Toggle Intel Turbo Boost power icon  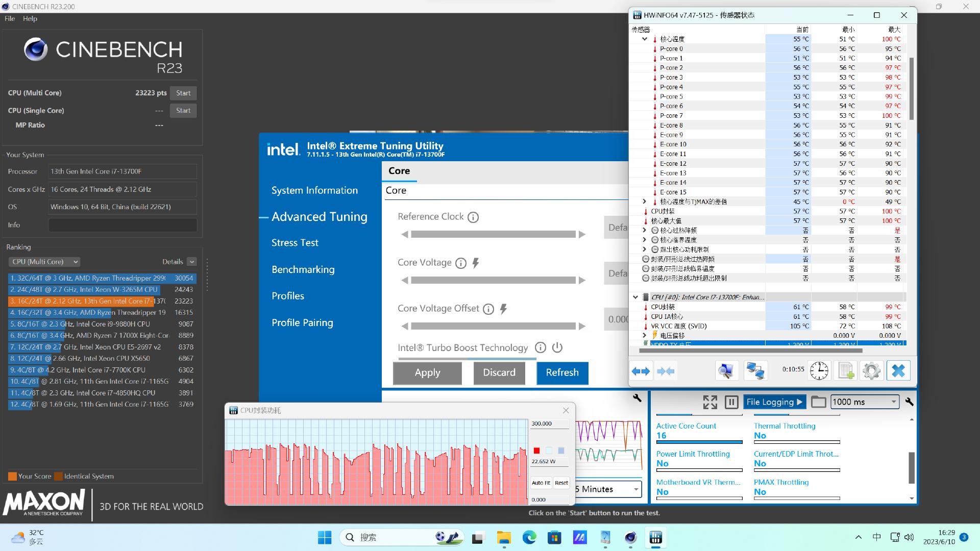(x=557, y=348)
